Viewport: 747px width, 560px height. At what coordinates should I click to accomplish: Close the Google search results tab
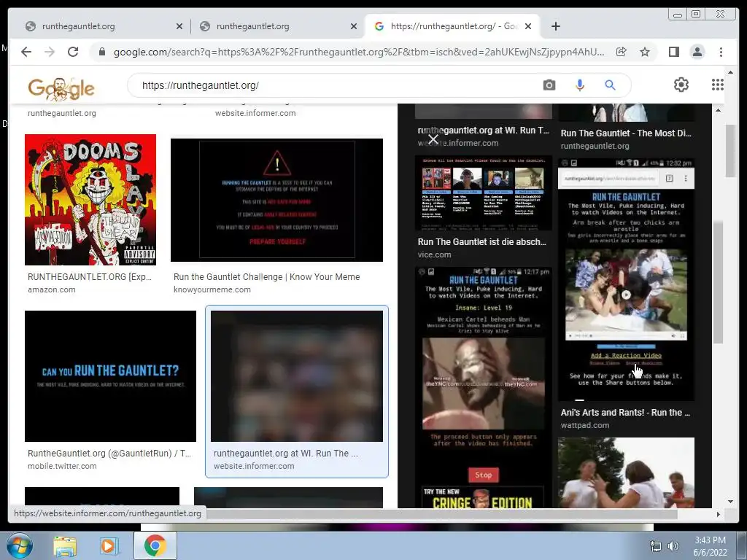coord(528,26)
